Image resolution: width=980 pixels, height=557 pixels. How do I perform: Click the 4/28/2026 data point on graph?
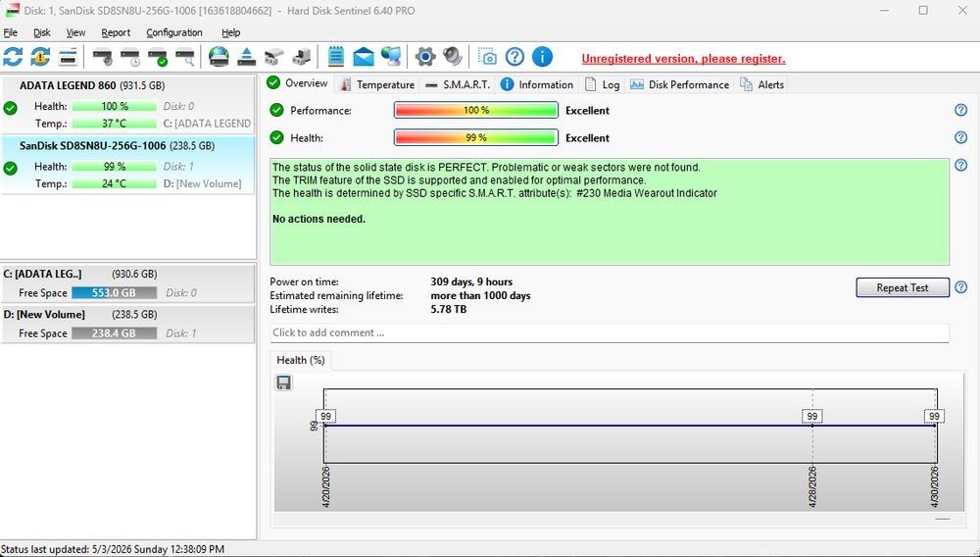(811, 426)
